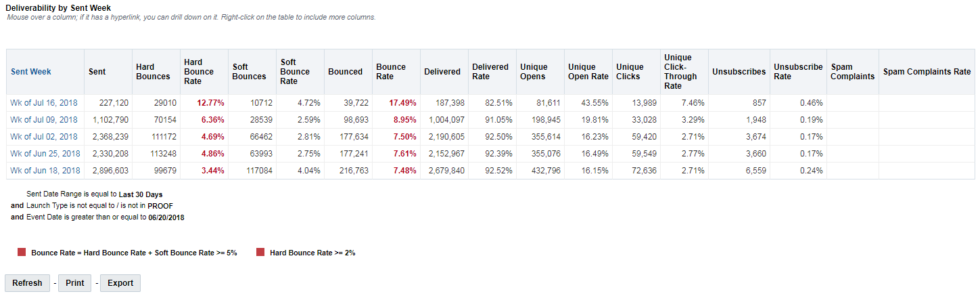980x296 pixels.
Task: Click the 82.51% delivered rate value
Action: (498, 103)
